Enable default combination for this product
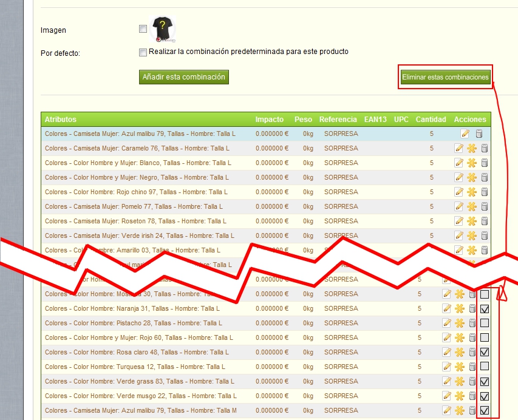The width and height of the screenshot is (518, 420). (143, 52)
